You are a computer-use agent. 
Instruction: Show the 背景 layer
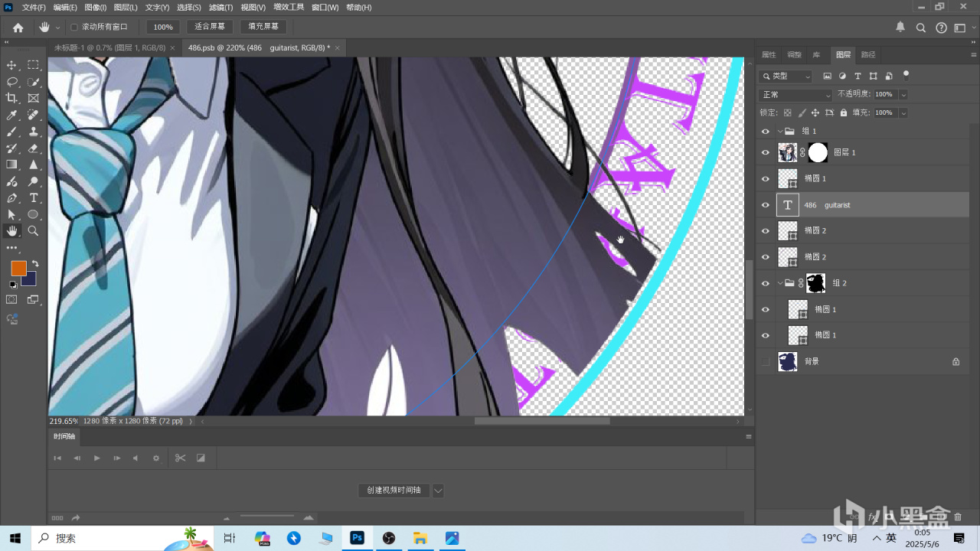point(765,361)
